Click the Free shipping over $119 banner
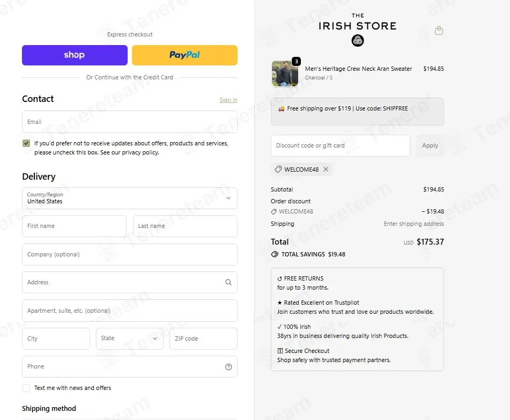Image resolution: width=510 pixels, height=420 pixels. 357,112
